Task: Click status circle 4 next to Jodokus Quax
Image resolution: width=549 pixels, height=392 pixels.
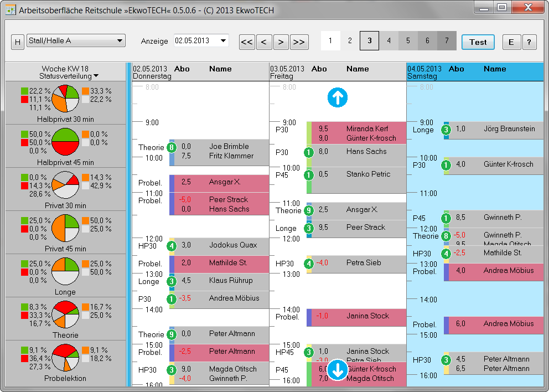Action: click(172, 245)
